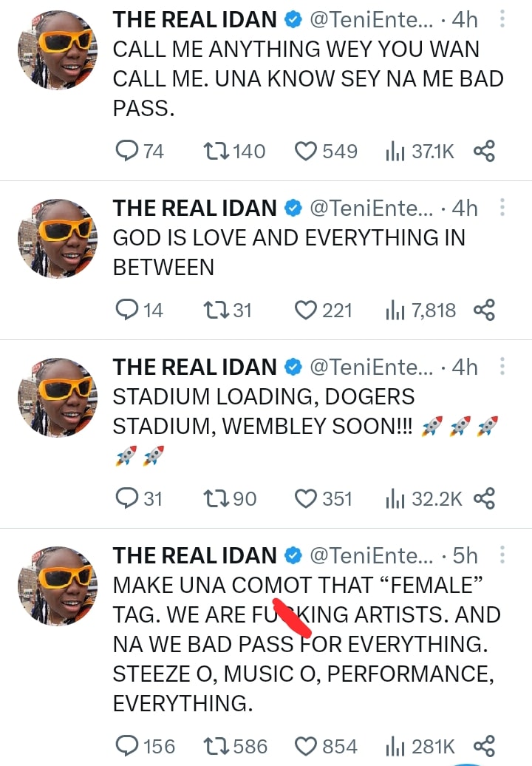Open THE REAL IDAN name on 'GOD IS LOVE' tweet
Viewport: 532px width, 766px height.
tap(194, 209)
